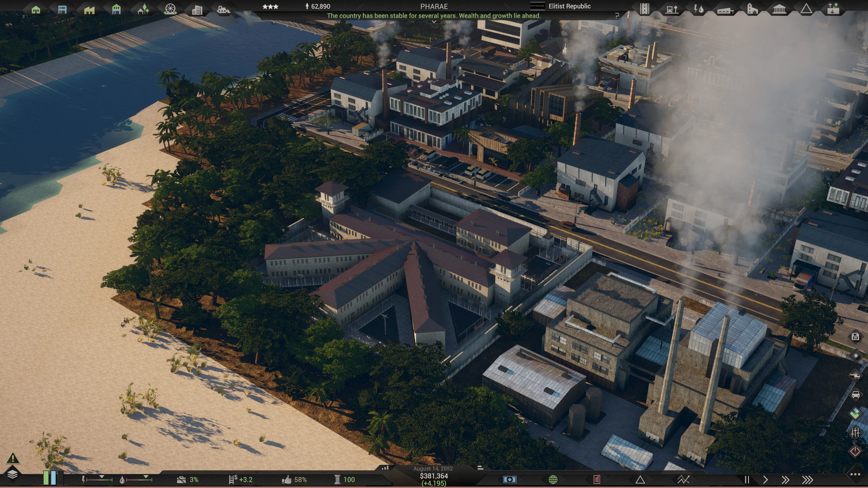Open the industrial zoning tool
868x488 pixels.
(x=89, y=8)
